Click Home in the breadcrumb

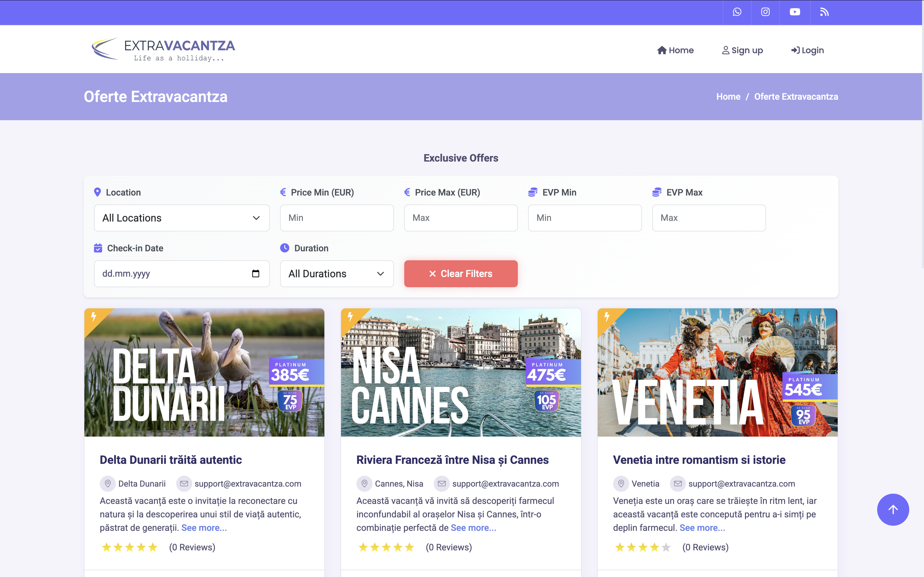(728, 96)
